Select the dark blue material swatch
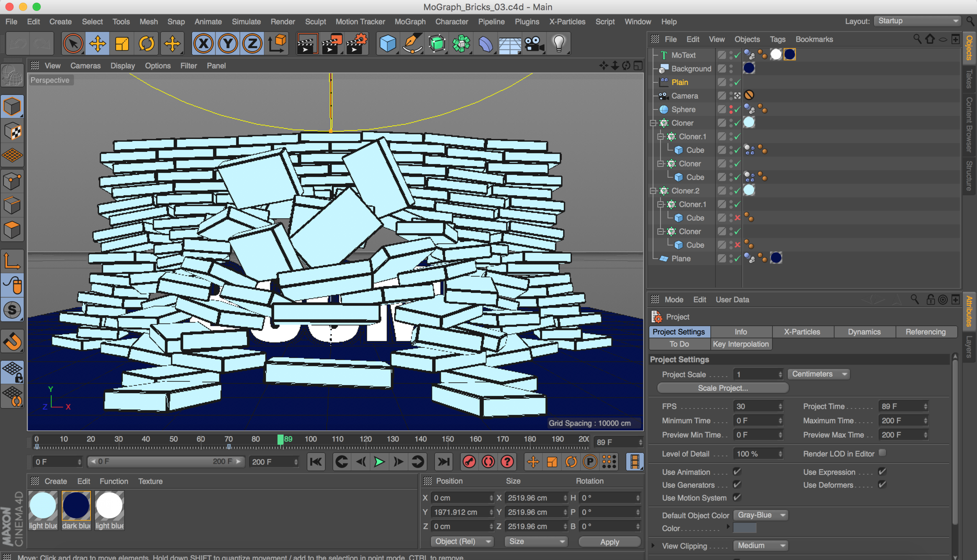This screenshot has width=977, height=560. [x=76, y=506]
